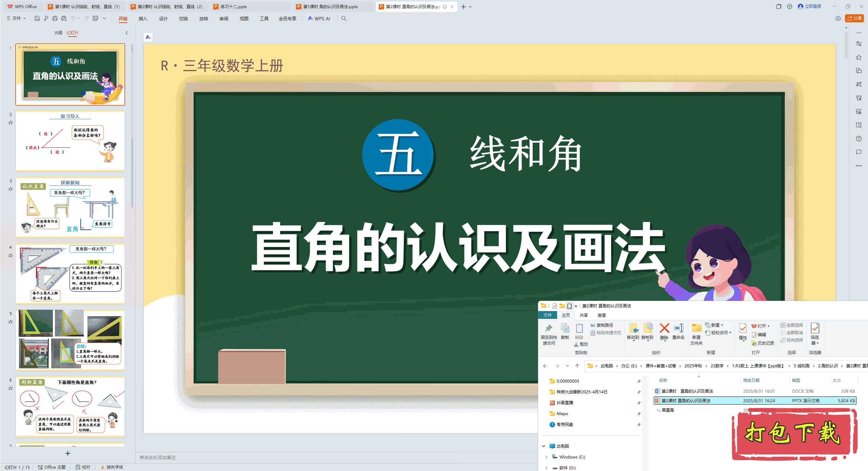Switch to the 插入 ribbon tab

tap(143, 19)
